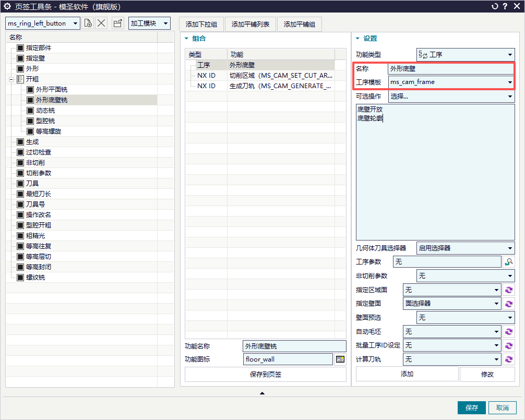
Task: Click the 取消 button
Action: coord(502,407)
